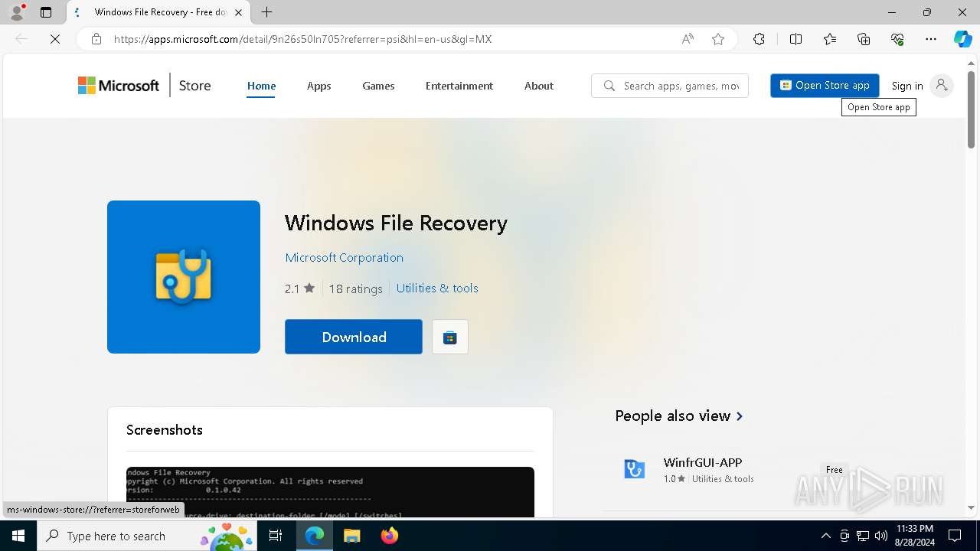Select the Apps tab
The image size is (980, 551).
(318, 86)
